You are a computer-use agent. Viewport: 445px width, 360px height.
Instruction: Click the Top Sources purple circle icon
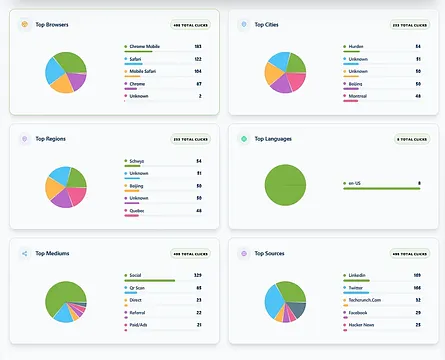(244, 253)
